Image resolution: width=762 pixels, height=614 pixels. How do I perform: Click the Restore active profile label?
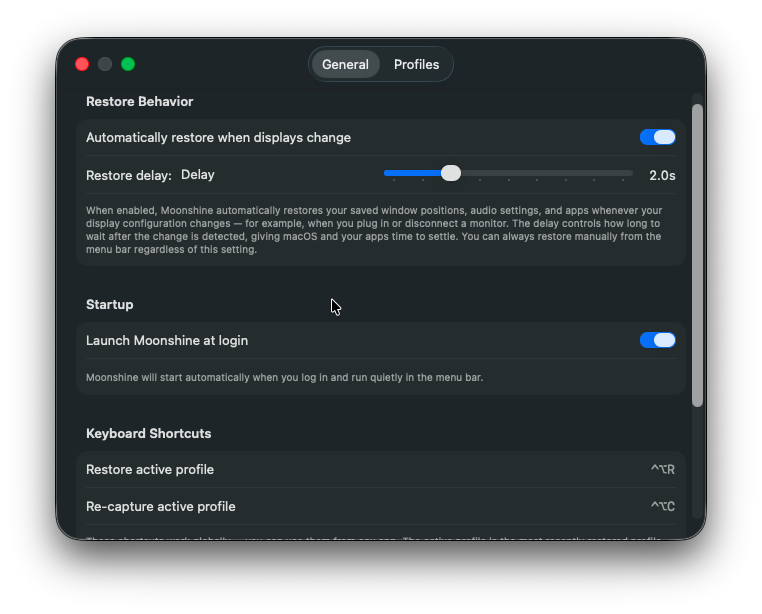click(150, 469)
